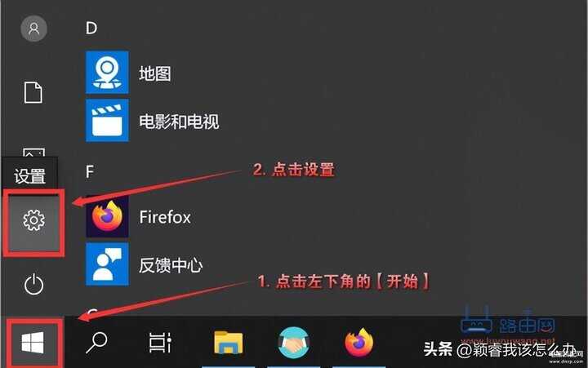588x368 pixels.
Task: Open the handshake app on taskbar
Action: [x=294, y=343]
